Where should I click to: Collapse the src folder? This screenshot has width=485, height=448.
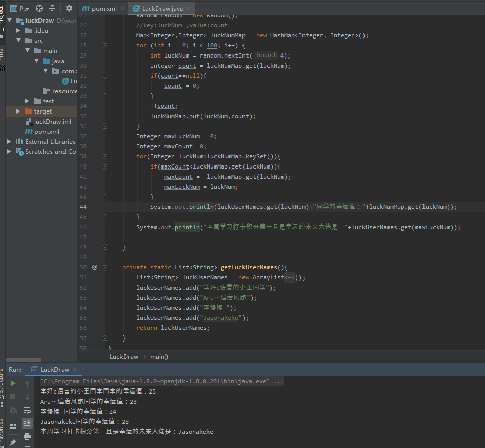(x=18, y=40)
